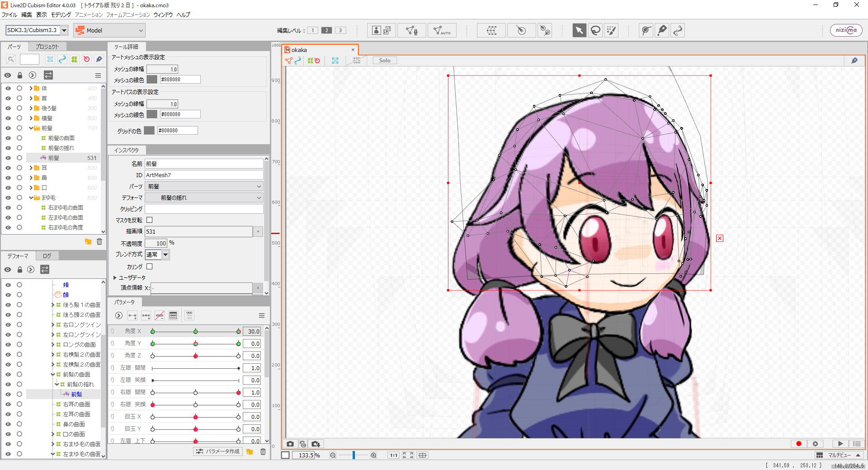
Task: Toggle the Solo display button
Action: (385, 61)
